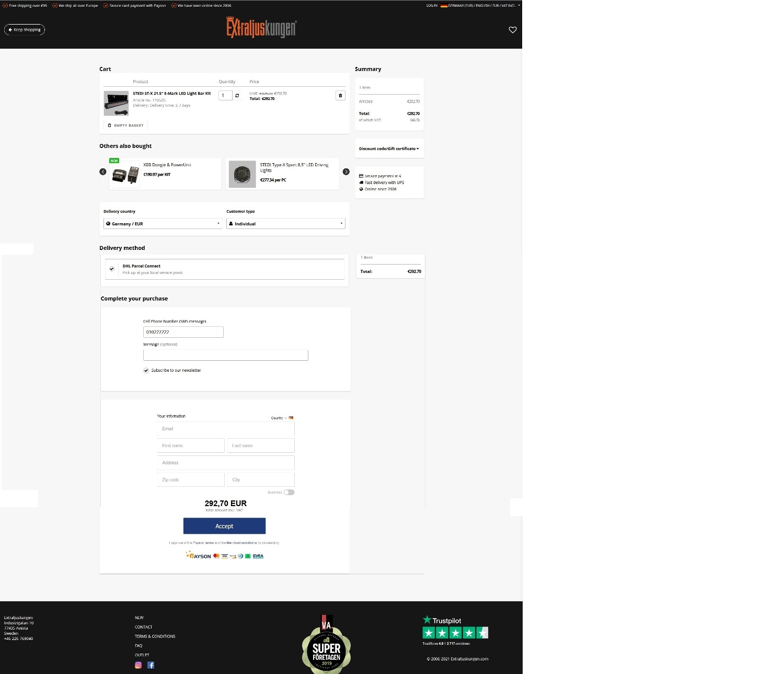This screenshot has width=784, height=674.
Task: Show next recommended products arrow
Action: (x=346, y=172)
